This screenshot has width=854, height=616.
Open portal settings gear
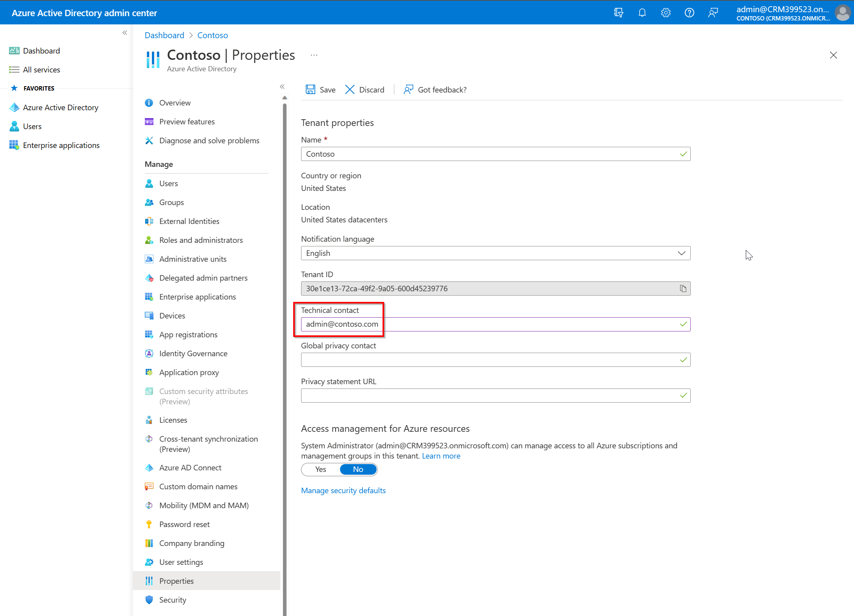[x=665, y=13]
